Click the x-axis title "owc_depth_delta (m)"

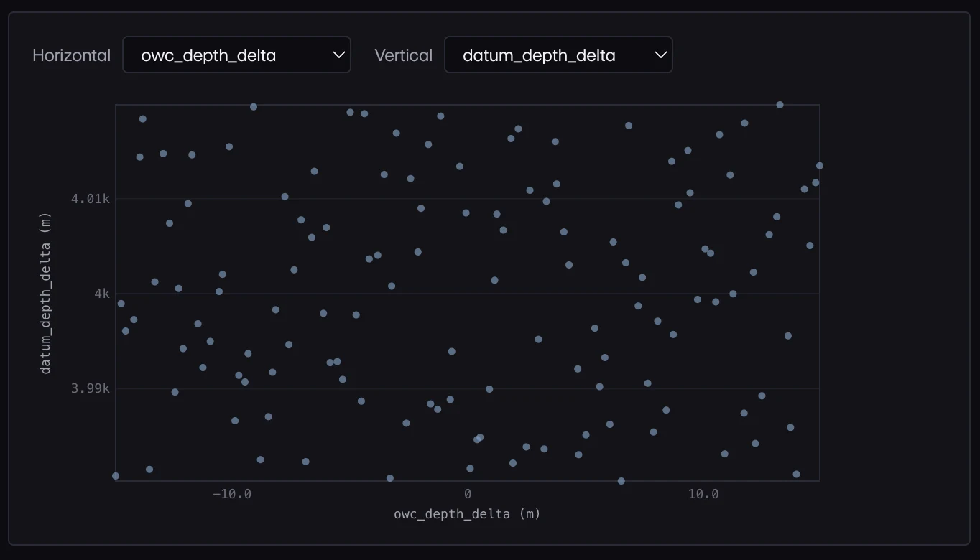click(x=467, y=514)
